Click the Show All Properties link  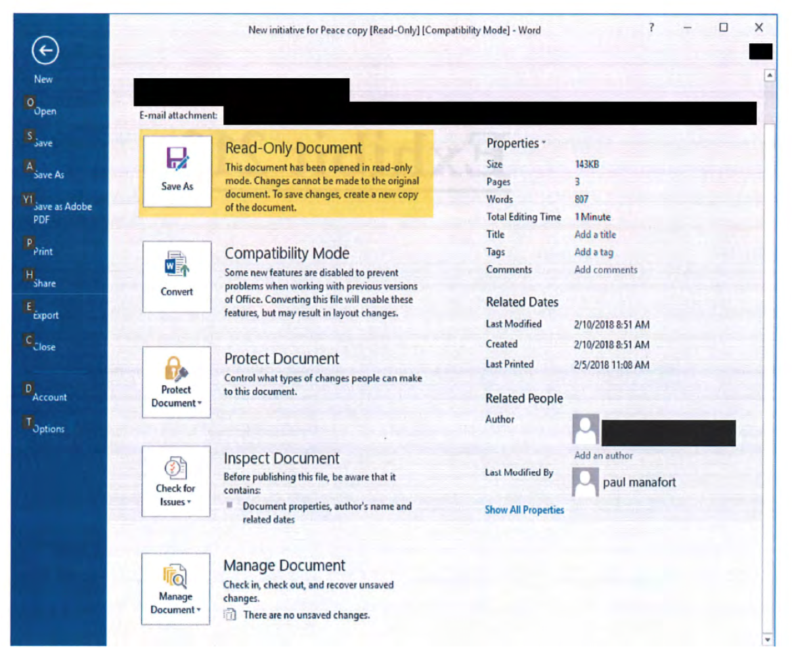pos(524,510)
